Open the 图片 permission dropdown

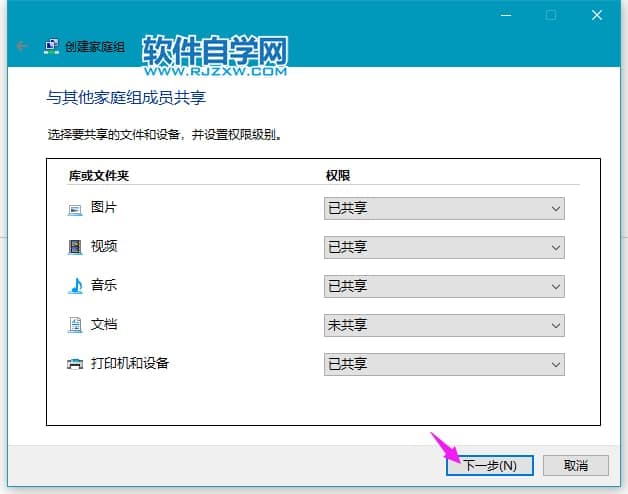point(444,208)
